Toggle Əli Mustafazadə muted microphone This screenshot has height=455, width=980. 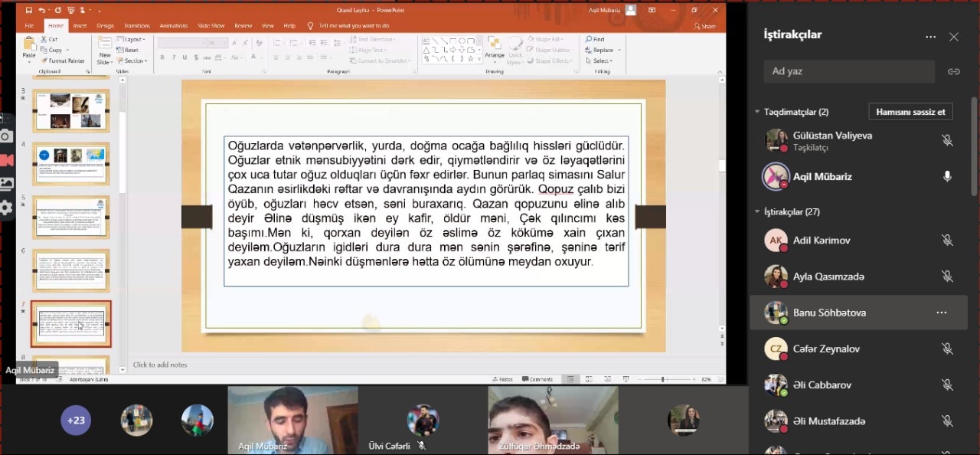[x=947, y=421]
